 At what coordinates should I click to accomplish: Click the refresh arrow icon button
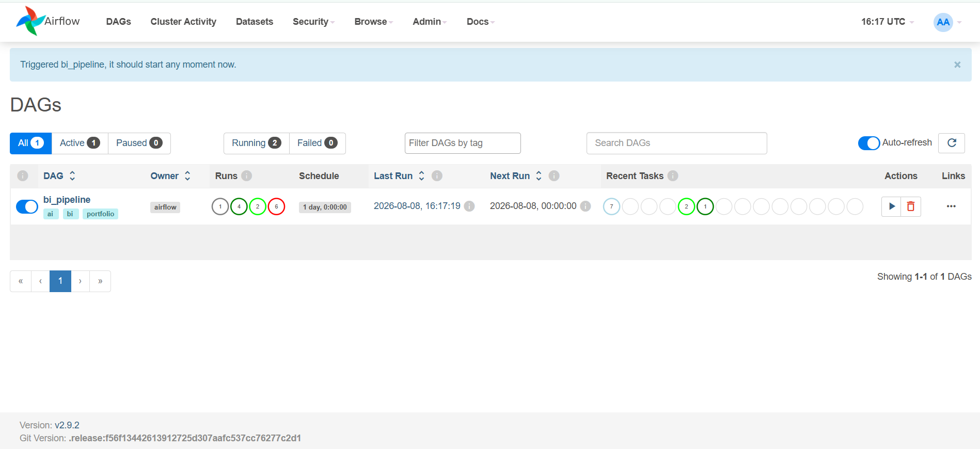coord(952,143)
